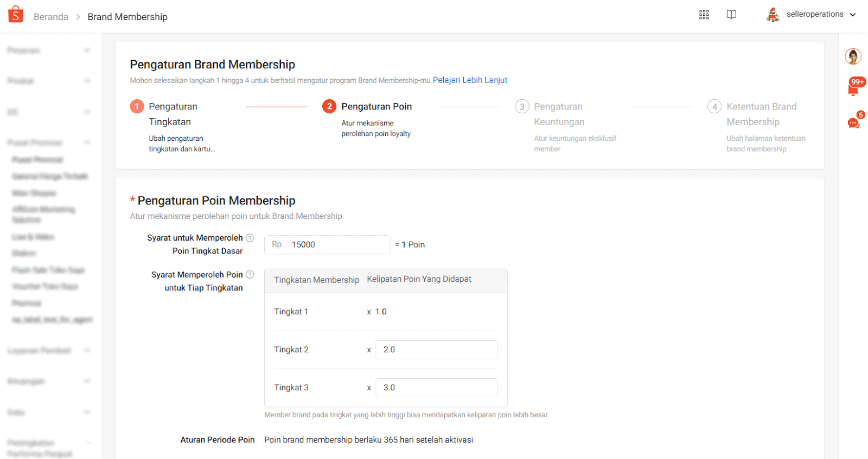Click the Pengaturan Brand Membership page title

213,64
